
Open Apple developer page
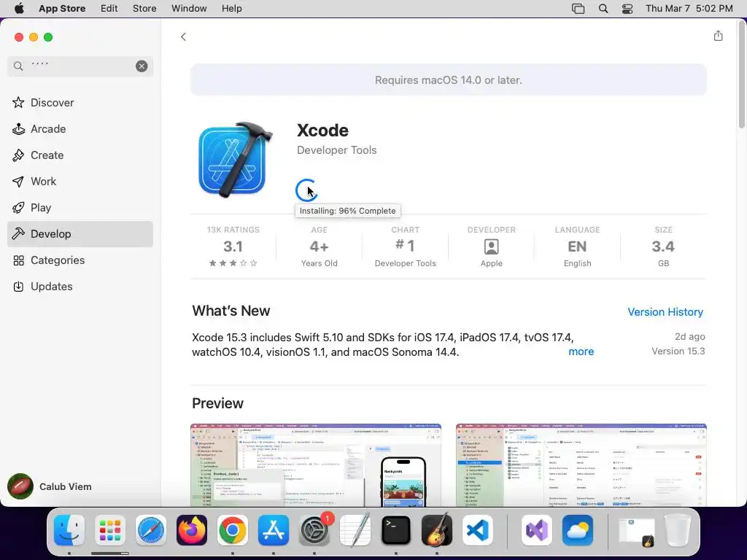[491, 246]
